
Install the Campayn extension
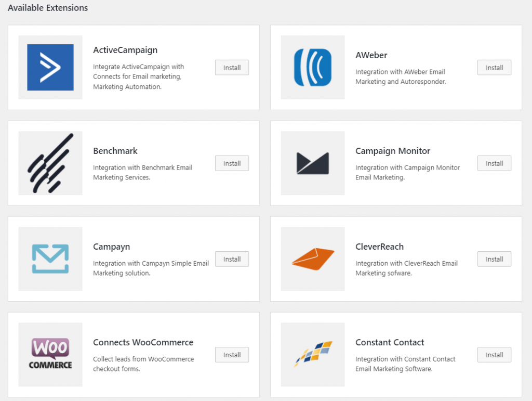(x=232, y=258)
